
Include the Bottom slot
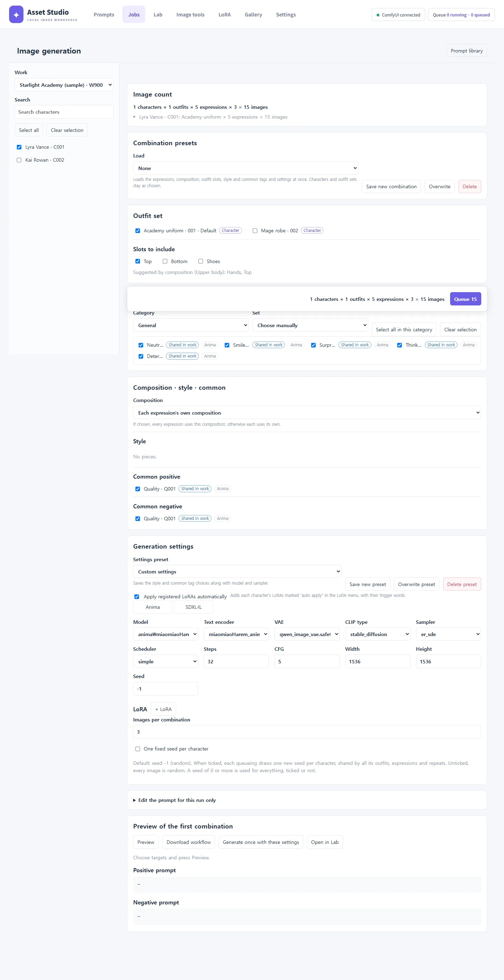(x=165, y=261)
